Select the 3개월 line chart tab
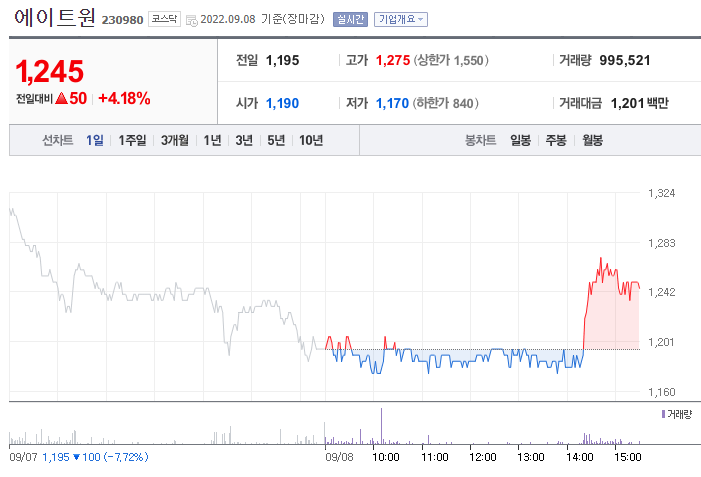The width and height of the screenshot is (701, 477). tap(174, 140)
